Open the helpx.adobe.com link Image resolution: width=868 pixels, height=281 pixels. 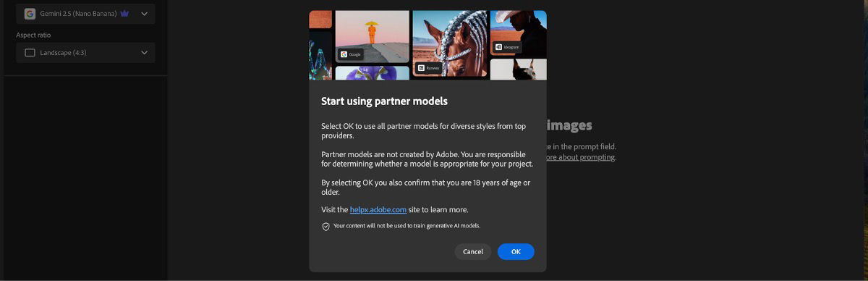(378, 210)
